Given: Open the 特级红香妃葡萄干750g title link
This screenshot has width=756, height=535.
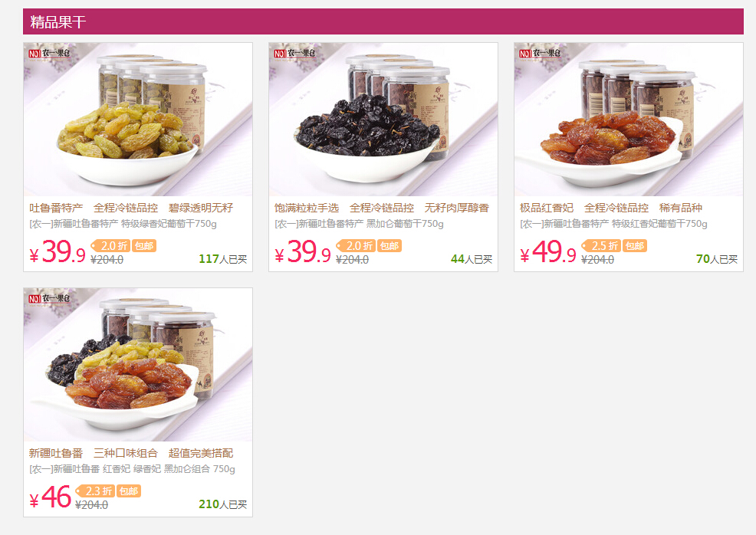Looking at the screenshot, I should coord(613,224).
